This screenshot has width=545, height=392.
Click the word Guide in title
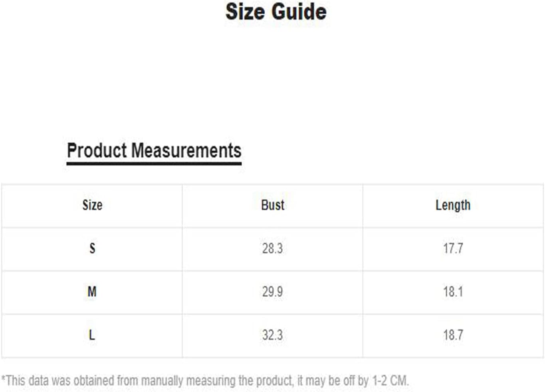301,12
